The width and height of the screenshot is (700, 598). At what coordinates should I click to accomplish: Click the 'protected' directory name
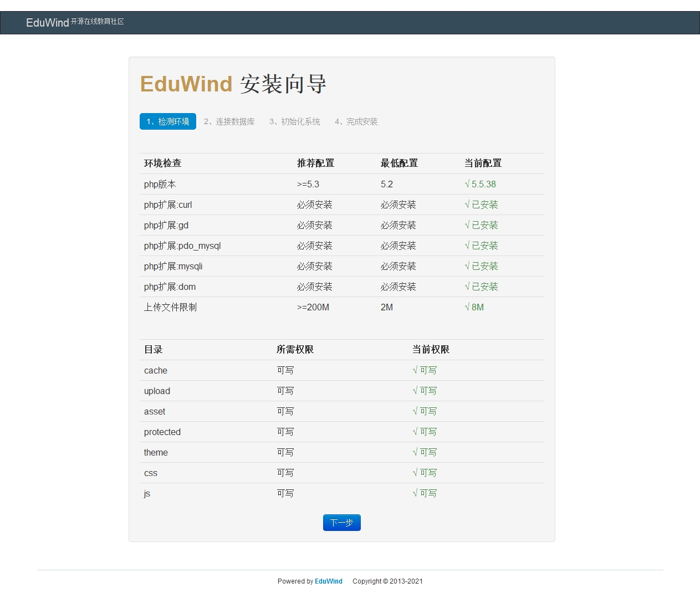point(162,432)
